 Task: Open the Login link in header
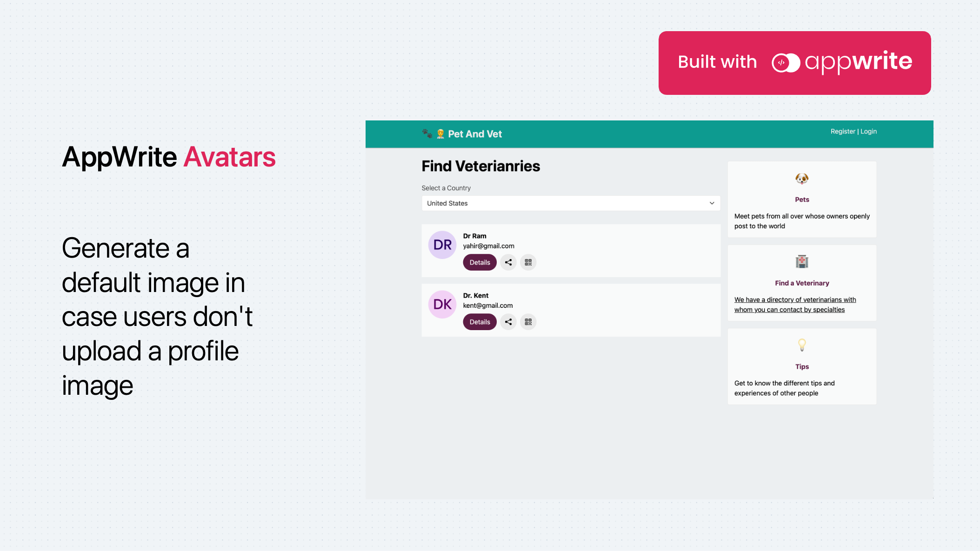tap(868, 132)
